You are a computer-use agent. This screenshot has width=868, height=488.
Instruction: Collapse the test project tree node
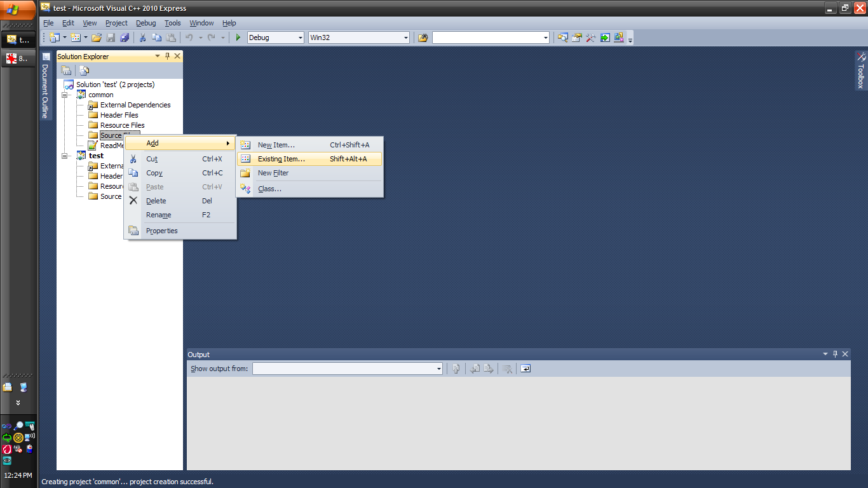tap(65, 156)
